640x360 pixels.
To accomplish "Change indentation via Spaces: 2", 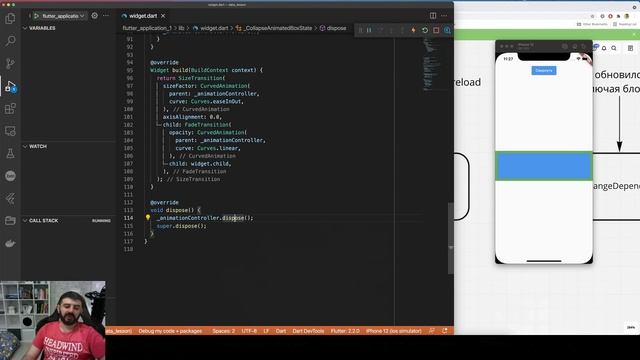I will pyautogui.click(x=223, y=331).
